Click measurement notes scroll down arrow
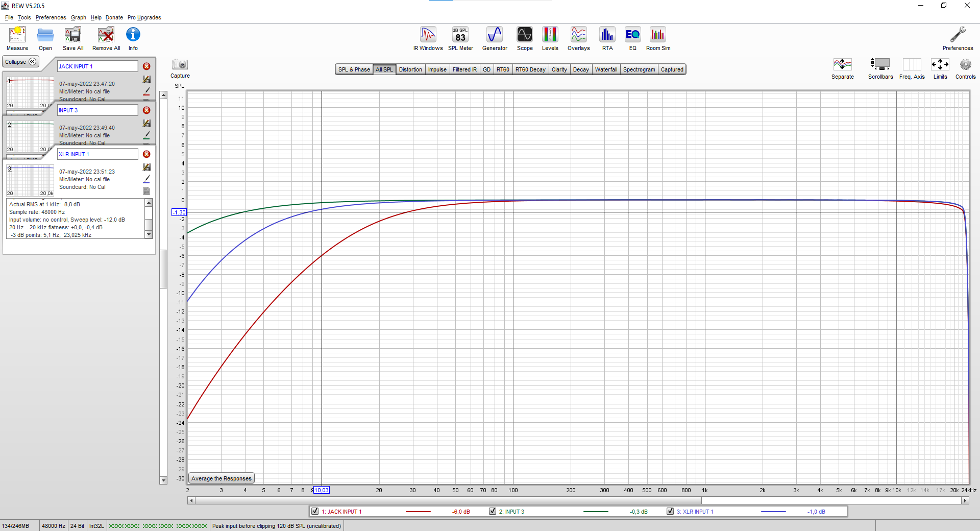This screenshot has width=980, height=531. [149, 234]
